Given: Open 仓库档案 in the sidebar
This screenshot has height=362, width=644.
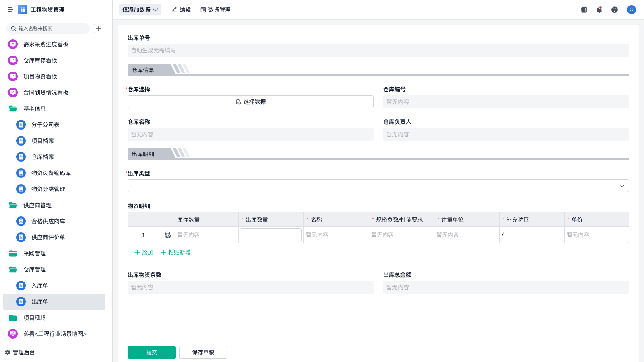Looking at the screenshot, I should [54, 157].
